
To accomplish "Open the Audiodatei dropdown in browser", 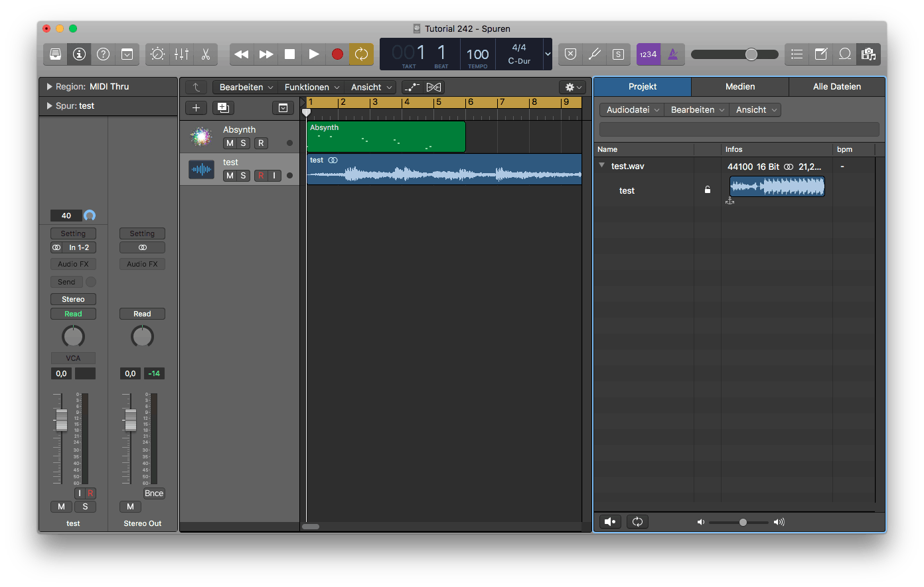I will [632, 110].
